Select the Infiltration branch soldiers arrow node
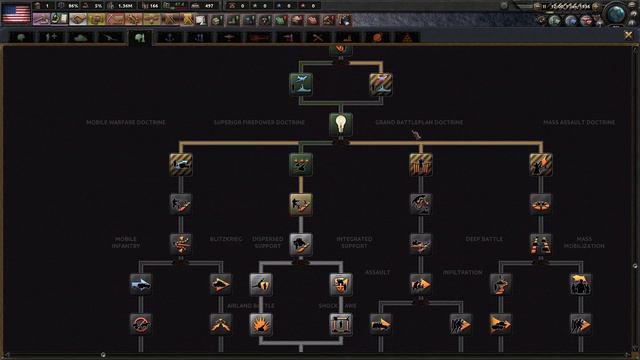640x360 pixels. pos(461,324)
